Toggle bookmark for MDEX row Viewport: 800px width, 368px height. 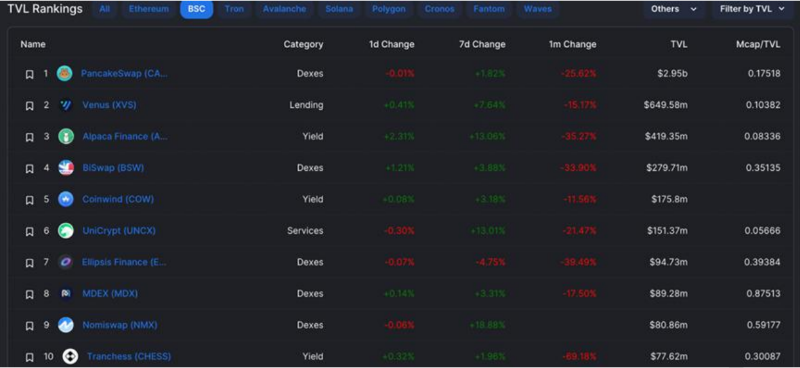[x=30, y=295]
